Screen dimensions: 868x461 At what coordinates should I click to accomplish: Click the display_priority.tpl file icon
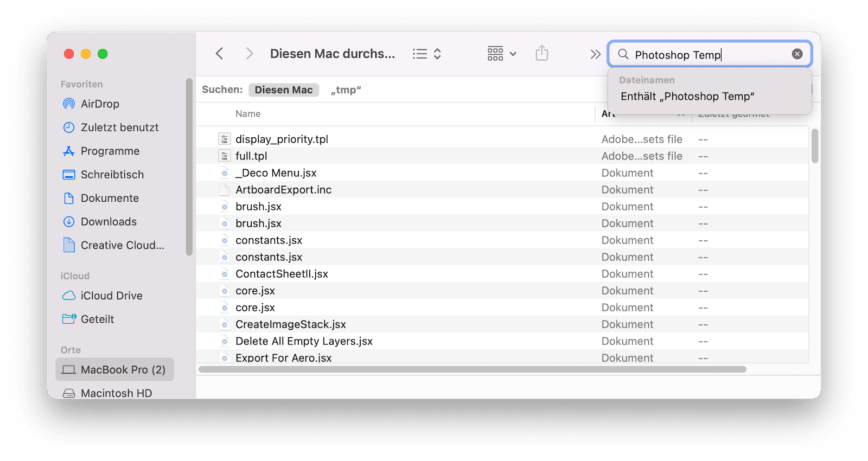pos(225,139)
